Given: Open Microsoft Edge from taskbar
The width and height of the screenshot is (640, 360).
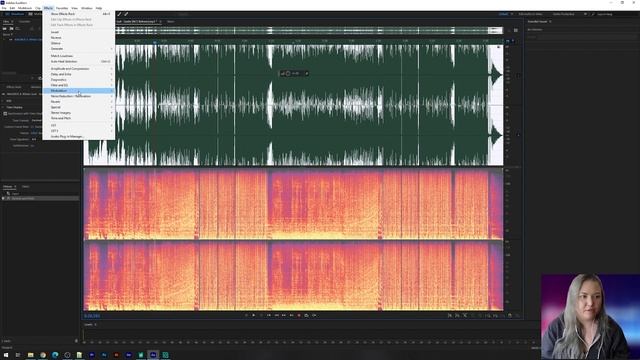Looking at the screenshot, I should tap(55, 355).
